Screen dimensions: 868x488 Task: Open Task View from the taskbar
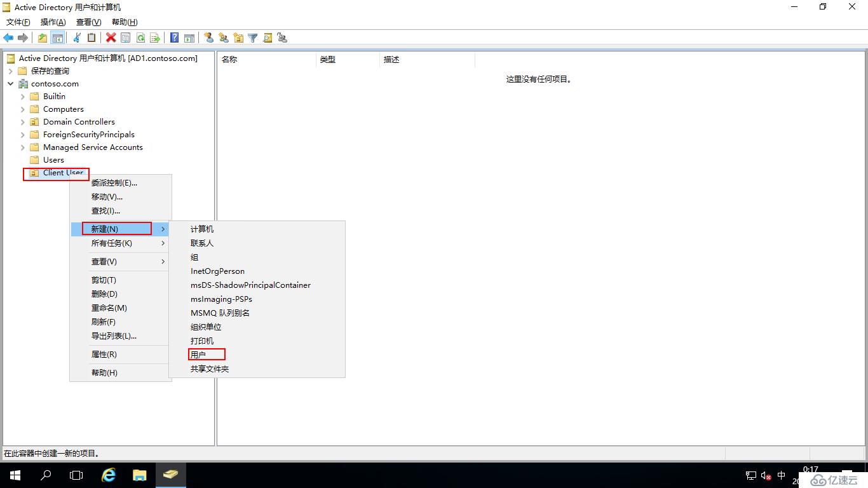pyautogui.click(x=76, y=475)
